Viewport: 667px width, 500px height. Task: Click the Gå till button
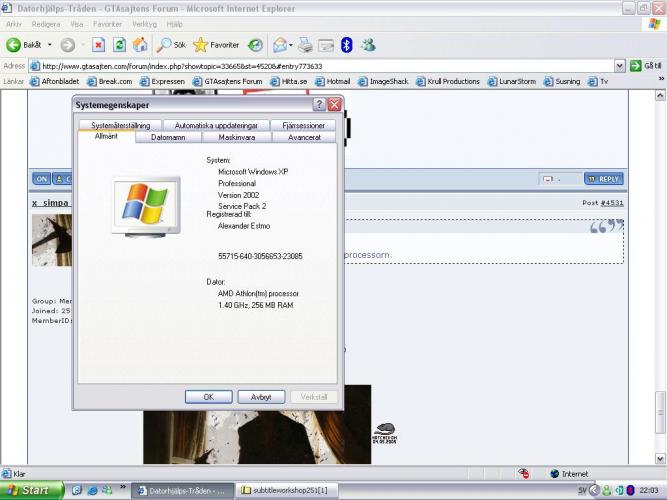tap(646, 66)
